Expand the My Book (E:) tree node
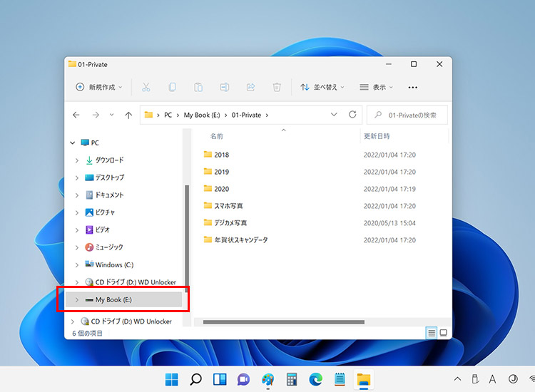535x392 pixels. (x=77, y=300)
